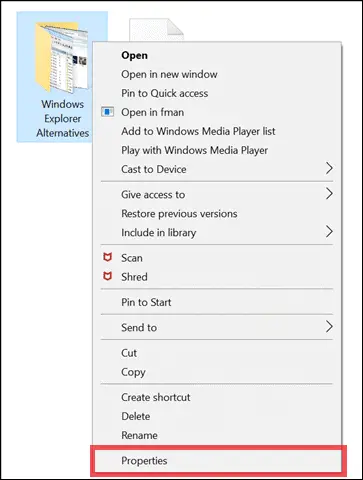Choose Open in fman entry

(217, 112)
